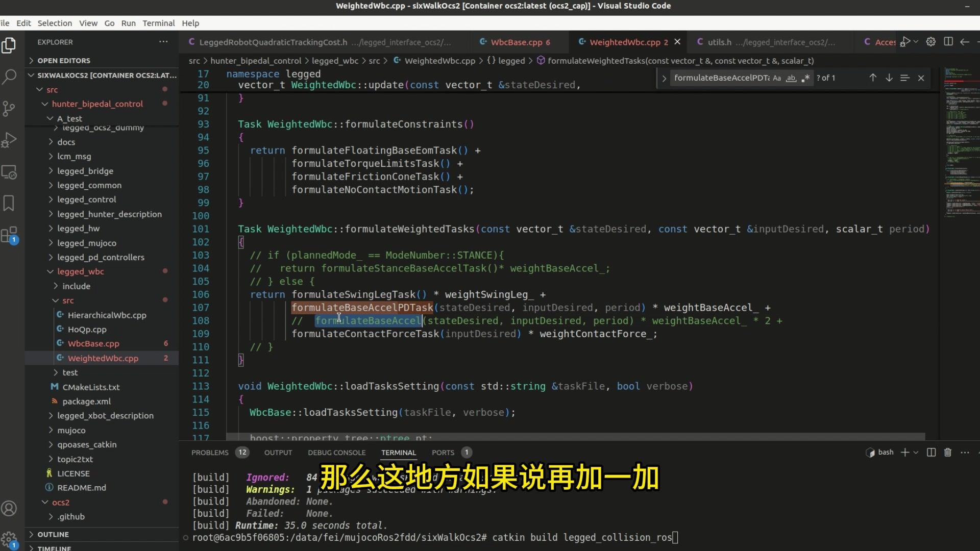The height and width of the screenshot is (551, 980).
Task: Open the Terminal menu
Action: (x=158, y=23)
